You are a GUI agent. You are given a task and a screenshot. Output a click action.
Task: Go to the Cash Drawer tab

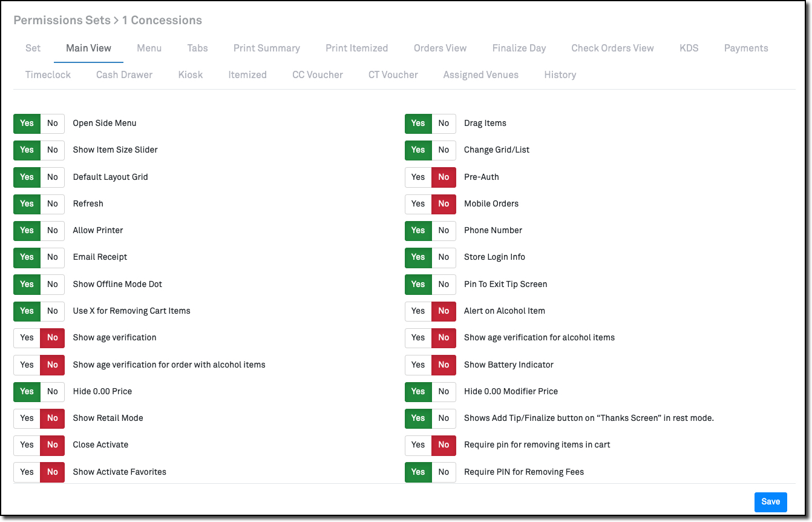pyautogui.click(x=124, y=74)
